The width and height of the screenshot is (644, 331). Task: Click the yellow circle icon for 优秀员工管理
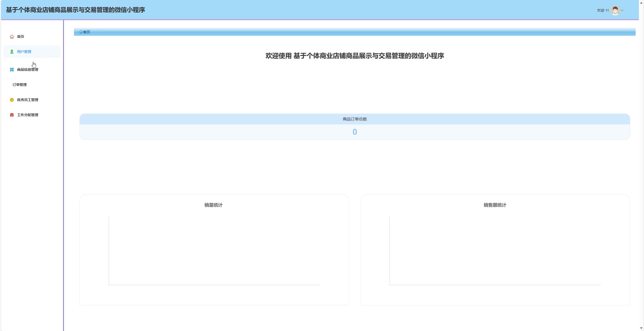(x=12, y=100)
